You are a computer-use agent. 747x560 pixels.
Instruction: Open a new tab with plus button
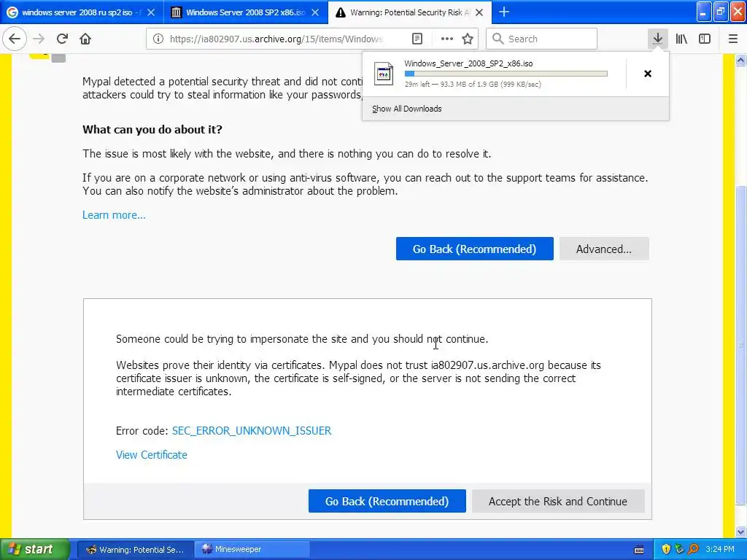tap(504, 12)
